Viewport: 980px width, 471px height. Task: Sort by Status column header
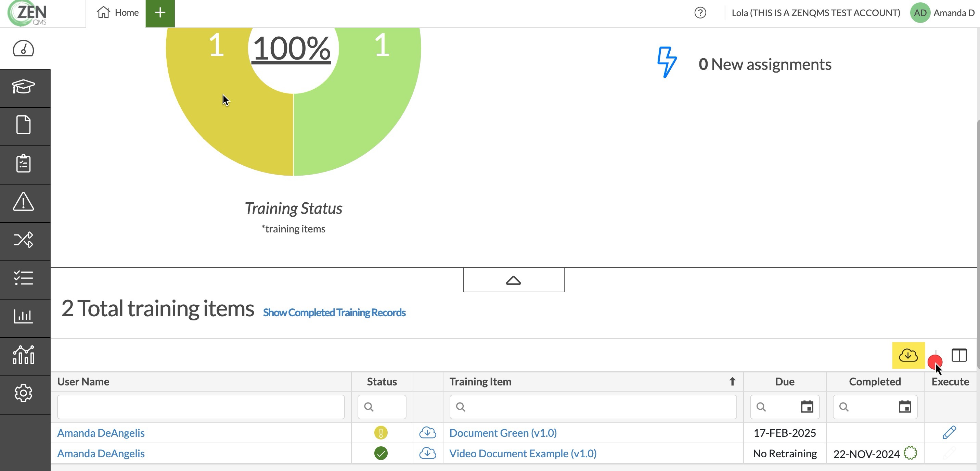382,382
